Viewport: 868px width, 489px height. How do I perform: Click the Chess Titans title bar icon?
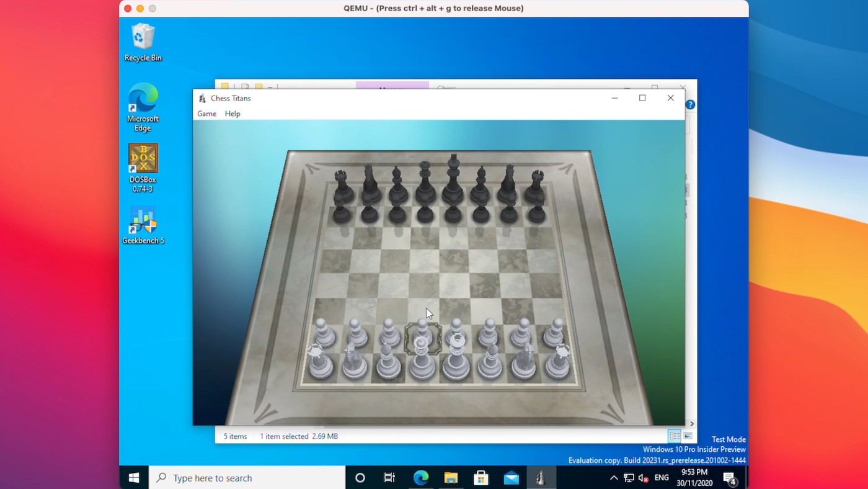pos(202,98)
